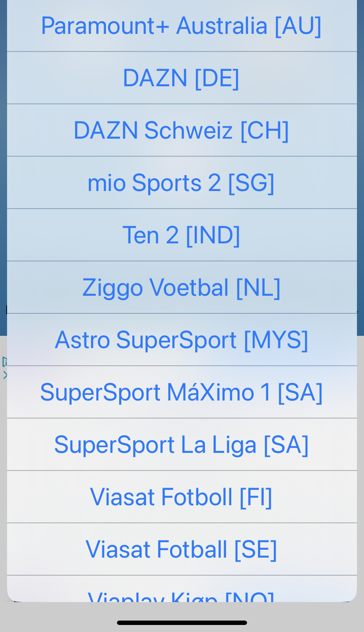
Task: Pick the DAZN Schweiz [CH] option
Action: (182, 130)
